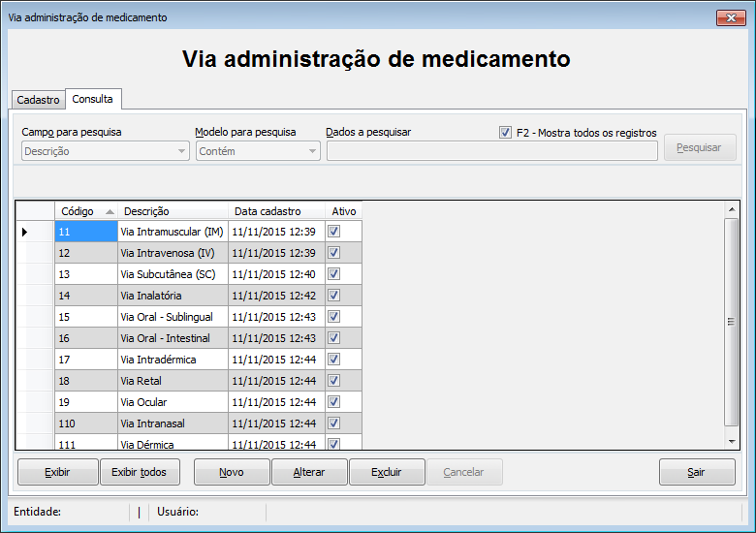Screen dimensions: 756x533
Task: Click the Excluir button
Action: pyautogui.click(x=387, y=472)
